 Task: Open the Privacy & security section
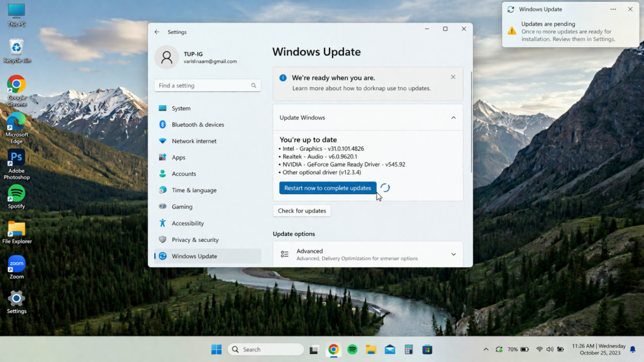[195, 239]
